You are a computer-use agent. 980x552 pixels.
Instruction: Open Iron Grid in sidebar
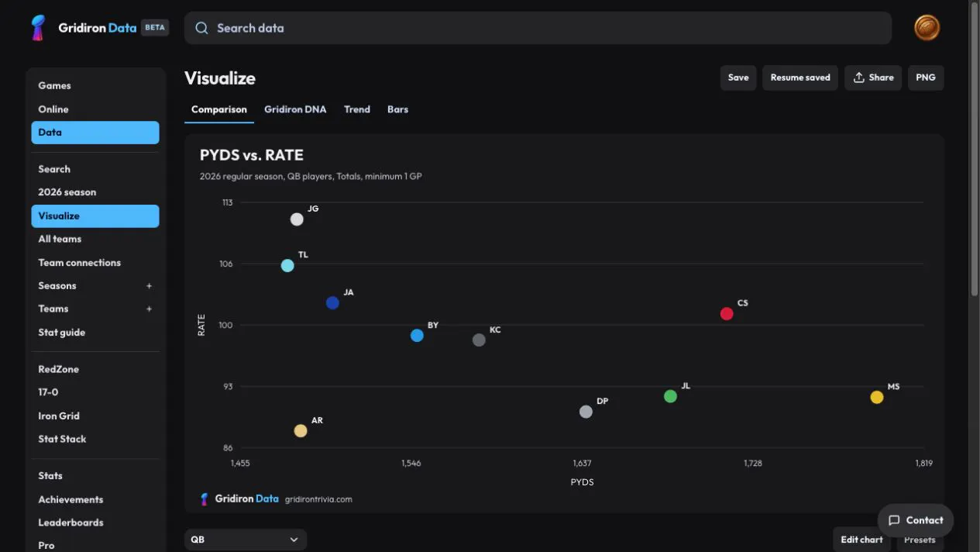(x=95, y=416)
